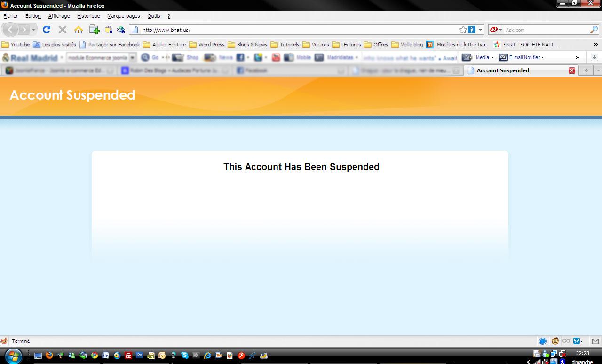Click the Gmail notifier icon in status bar
The height and width of the screenshot is (364, 602).
(x=595, y=341)
